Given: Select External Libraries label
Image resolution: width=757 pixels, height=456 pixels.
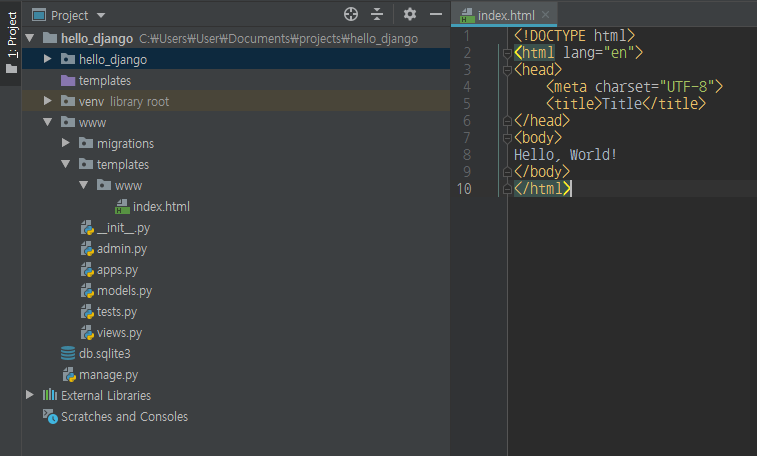Looking at the screenshot, I should click(x=106, y=396).
